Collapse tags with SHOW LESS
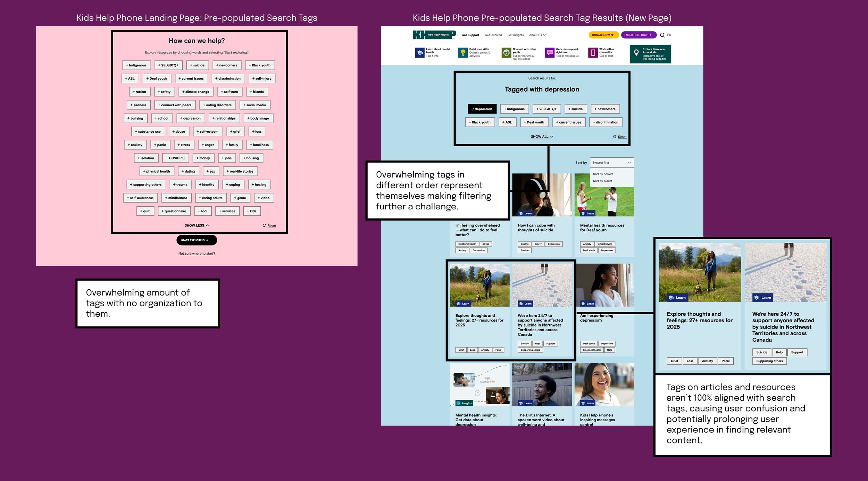The width and height of the screenshot is (868, 481). (x=197, y=225)
